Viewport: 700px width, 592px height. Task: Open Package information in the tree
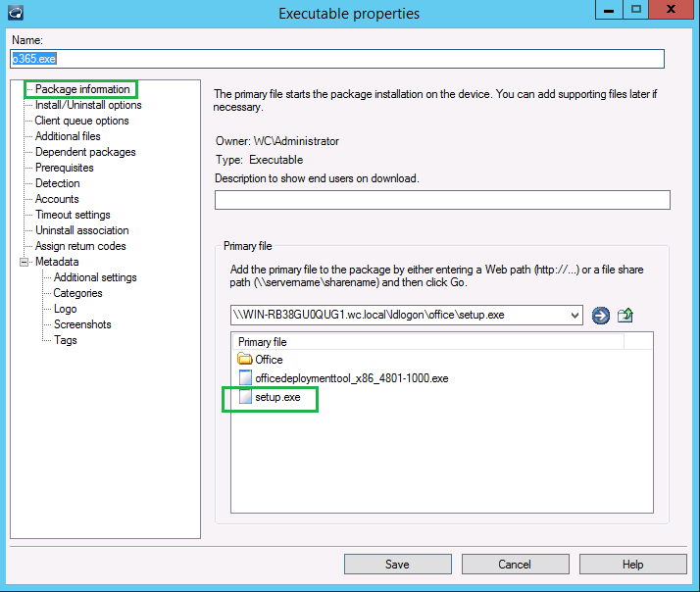[x=82, y=89]
